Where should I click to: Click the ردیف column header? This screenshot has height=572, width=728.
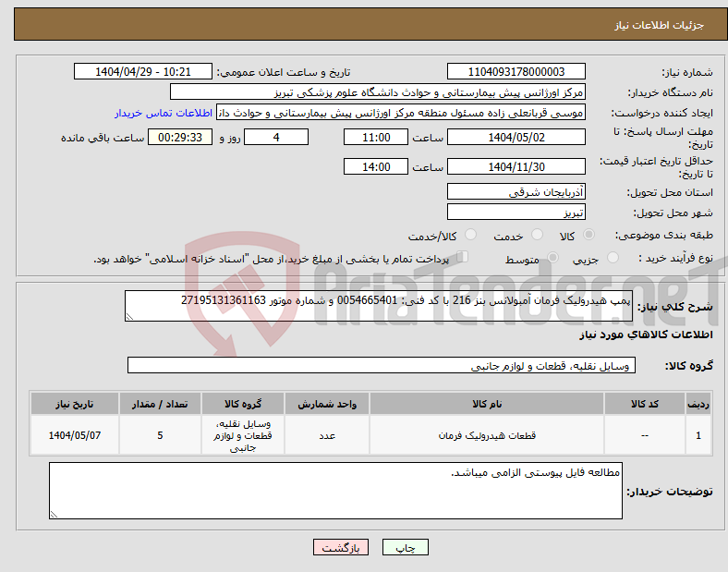698,404
